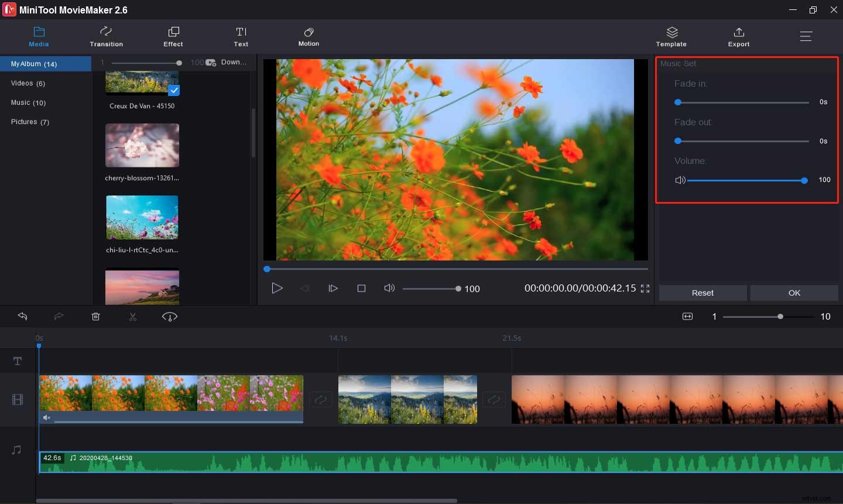The width and height of the screenshot is (843, 504).
Task: Click the Split scissors icon on the timeline
Action: 133,317
